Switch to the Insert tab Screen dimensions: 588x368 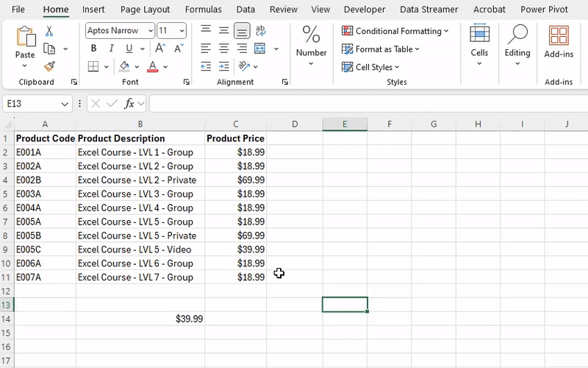[x=93, y=10]
